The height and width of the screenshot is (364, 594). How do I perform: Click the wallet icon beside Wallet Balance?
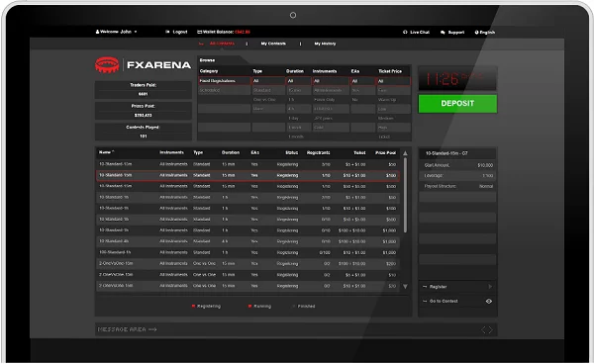[x=199, y=33]
